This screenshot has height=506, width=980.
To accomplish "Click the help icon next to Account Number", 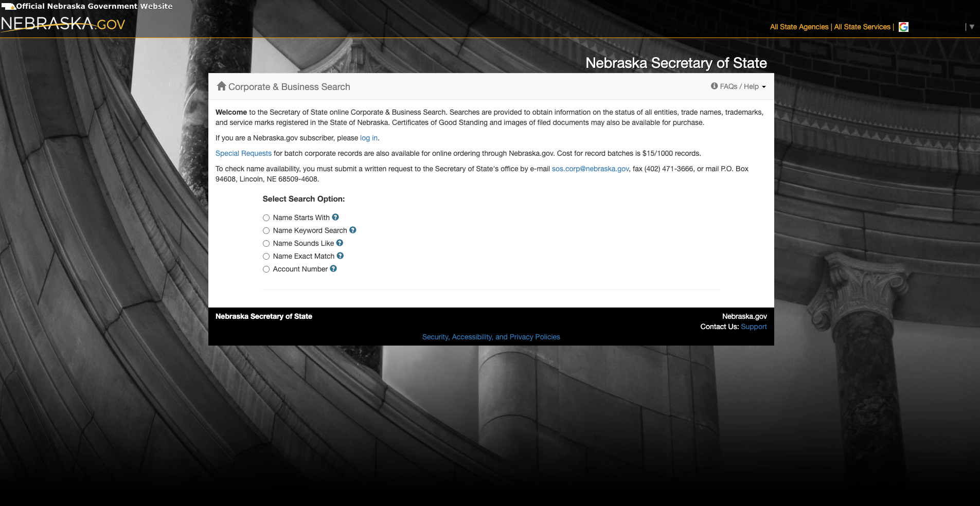I will coord(333,269).
